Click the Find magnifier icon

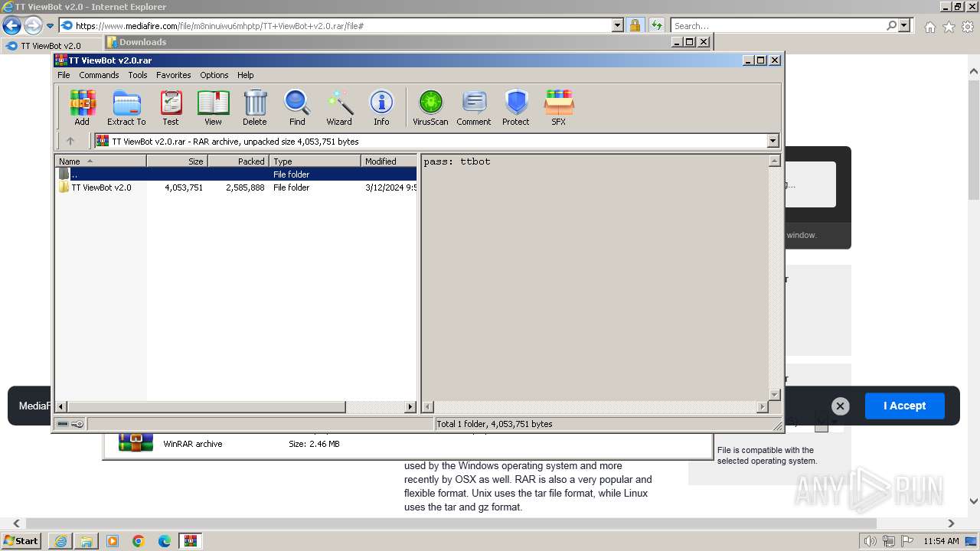click(297, 107)
